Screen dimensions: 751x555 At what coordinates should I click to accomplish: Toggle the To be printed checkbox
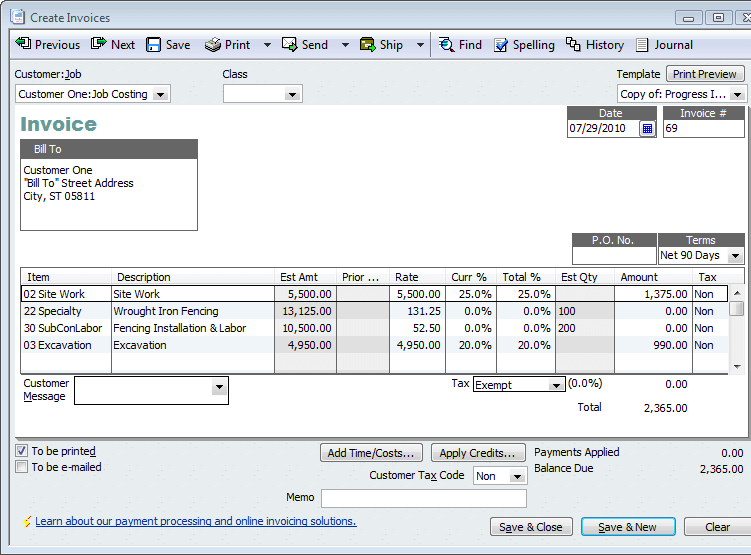point(22,451)
